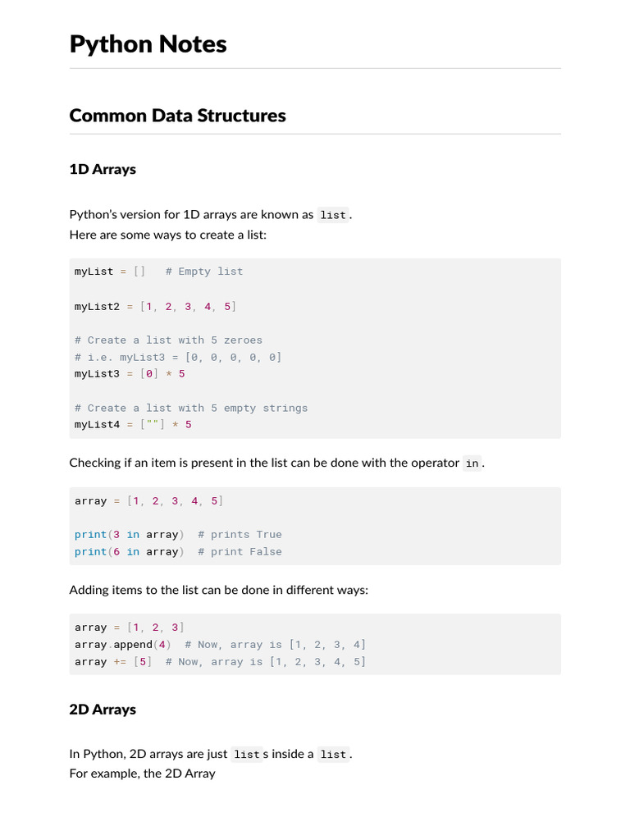Click the inline code "list" after "known as"

[333, 215]
